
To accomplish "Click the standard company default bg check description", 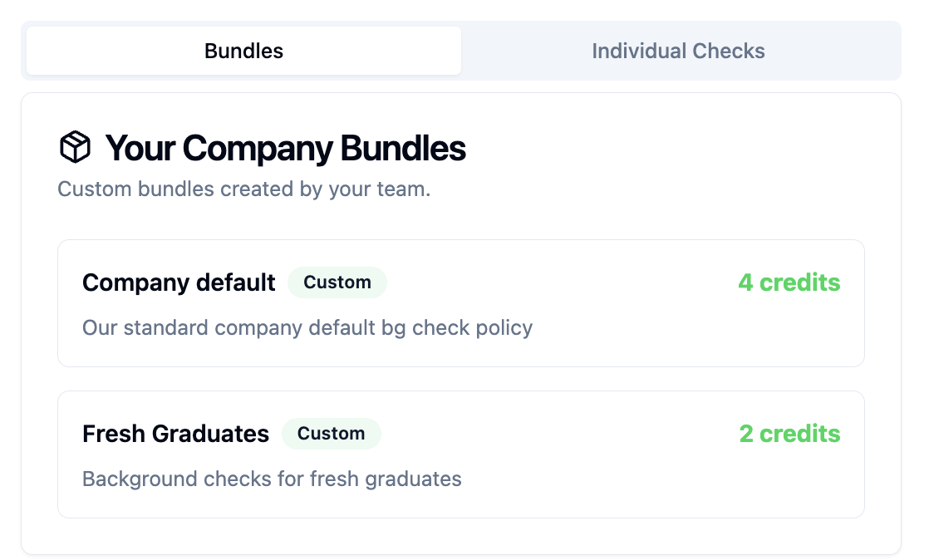I will (x=307, y=327).
